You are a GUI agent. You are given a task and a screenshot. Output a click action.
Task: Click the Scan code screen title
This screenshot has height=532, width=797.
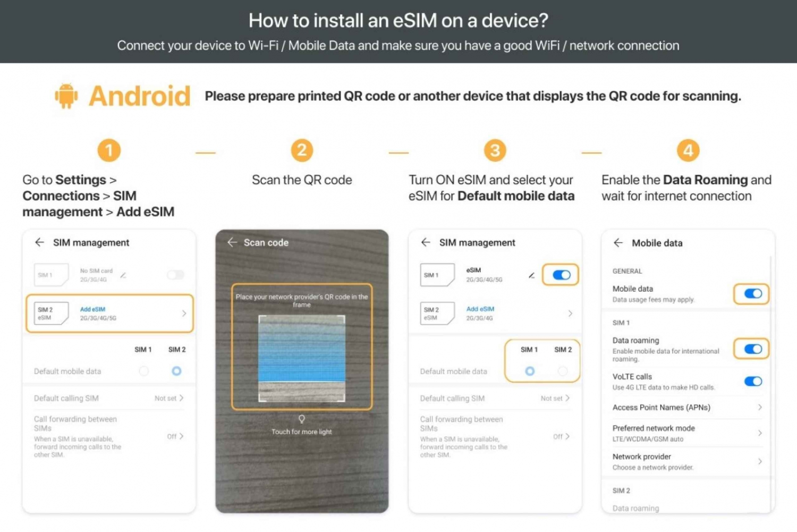(266, 242)
